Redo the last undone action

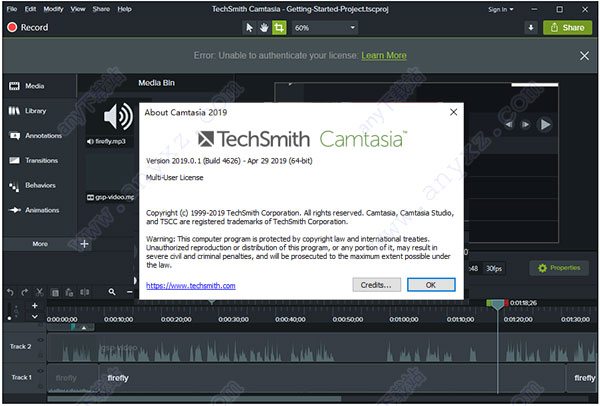point(25,293)
